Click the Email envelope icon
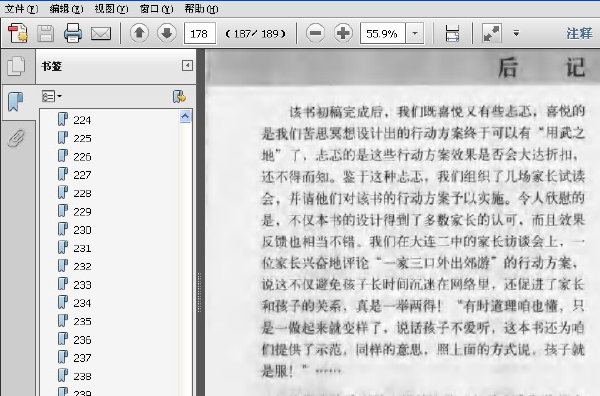The height and width of the screenshot is (396, 600). [101, 34]
